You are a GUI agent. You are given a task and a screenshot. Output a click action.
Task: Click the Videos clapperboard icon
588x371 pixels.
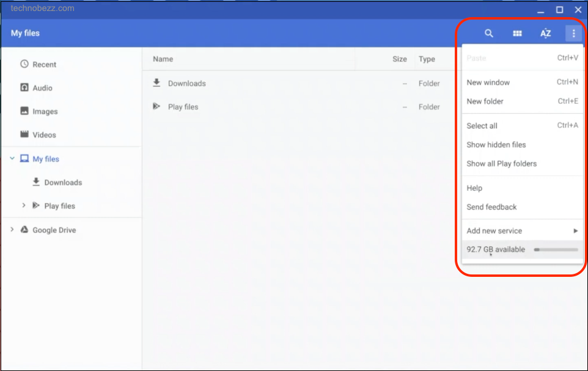point(24,134)
